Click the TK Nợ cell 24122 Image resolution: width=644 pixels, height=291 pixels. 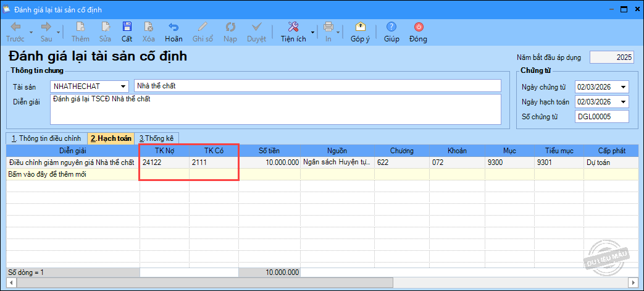click(164, 162)
